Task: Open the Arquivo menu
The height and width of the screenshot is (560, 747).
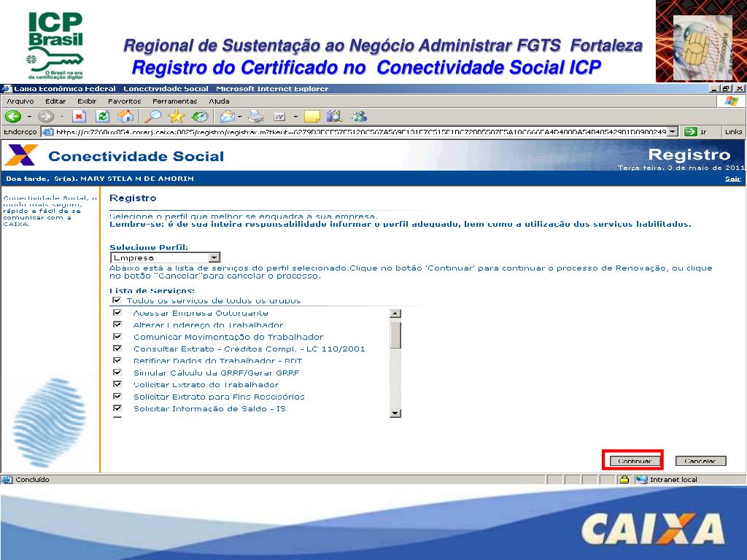Action: pyautogui.click(x=20, y=101)
